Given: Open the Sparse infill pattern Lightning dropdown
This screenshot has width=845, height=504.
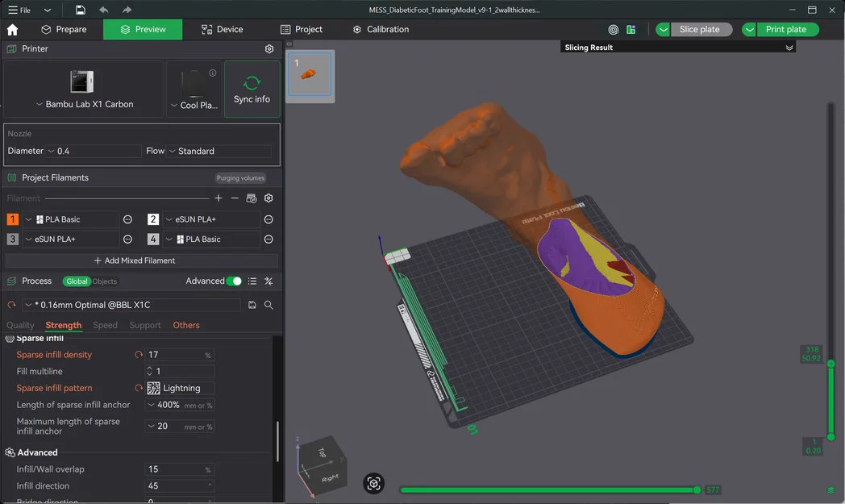Looking at the screenshot, I should pos(180,388).
